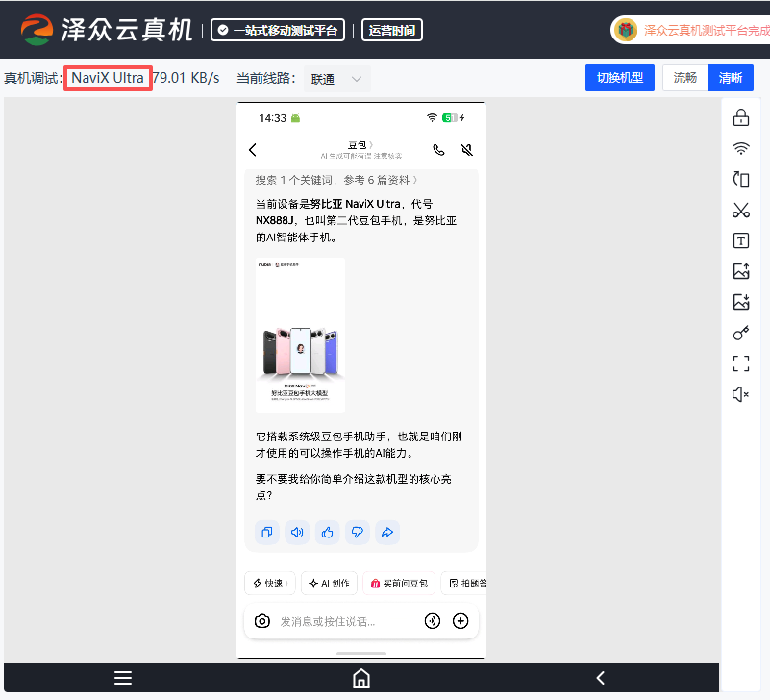
Task: Click the 运营时间 button
Action: click(392, 30)
